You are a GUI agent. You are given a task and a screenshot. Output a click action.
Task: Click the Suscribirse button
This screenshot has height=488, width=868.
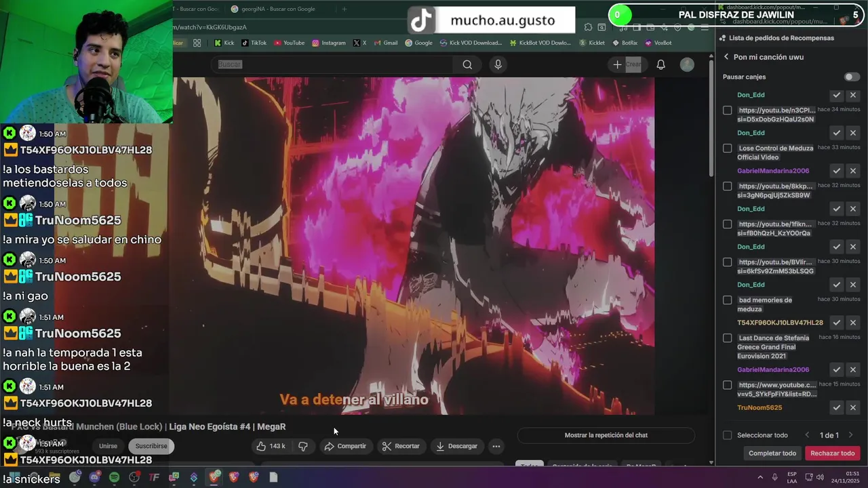(151, 446)
